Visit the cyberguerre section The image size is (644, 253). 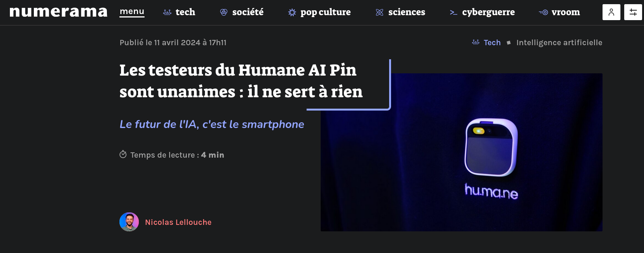[x=488, y=13]
